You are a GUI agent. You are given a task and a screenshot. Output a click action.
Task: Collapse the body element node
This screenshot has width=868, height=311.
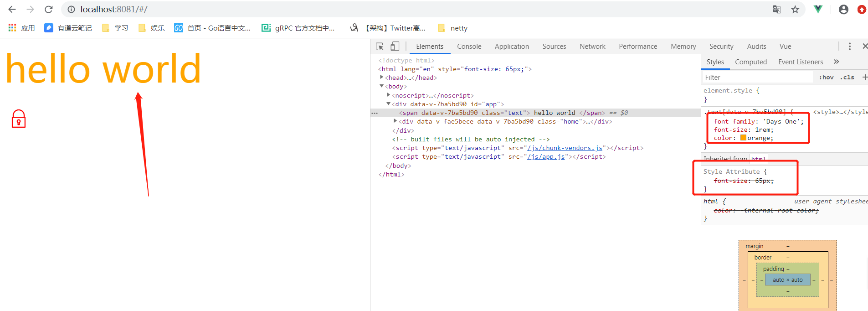[x=382, y=86]
